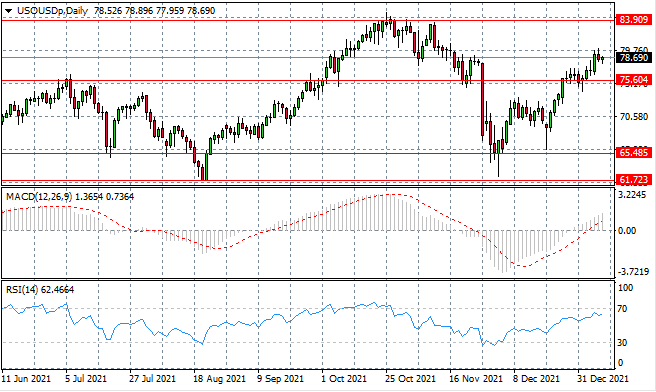The width and height of the screenshot is (656, 392).
Task: Click the 8 Dec 2021 date label
Action: [x=536, y=379]
